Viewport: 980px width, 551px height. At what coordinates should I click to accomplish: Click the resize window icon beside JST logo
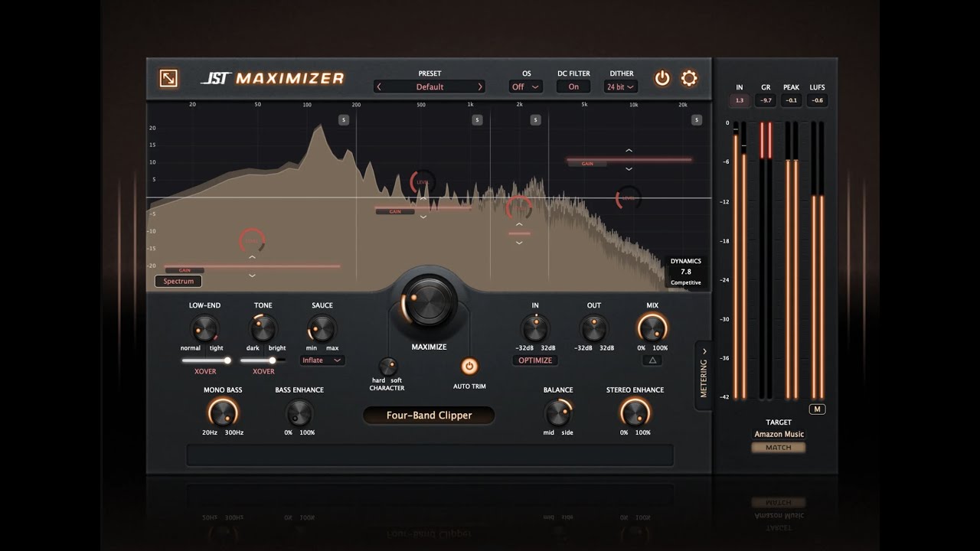[168, 78]
